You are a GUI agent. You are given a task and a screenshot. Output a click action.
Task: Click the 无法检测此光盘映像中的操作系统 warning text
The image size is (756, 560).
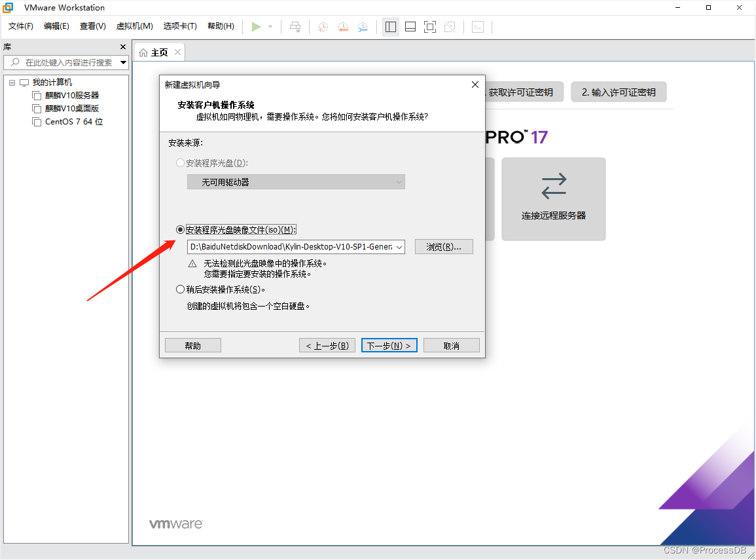pos(264,263)
